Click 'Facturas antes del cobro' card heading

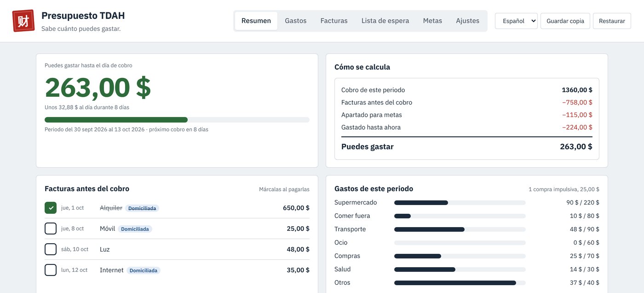(87, 188)
